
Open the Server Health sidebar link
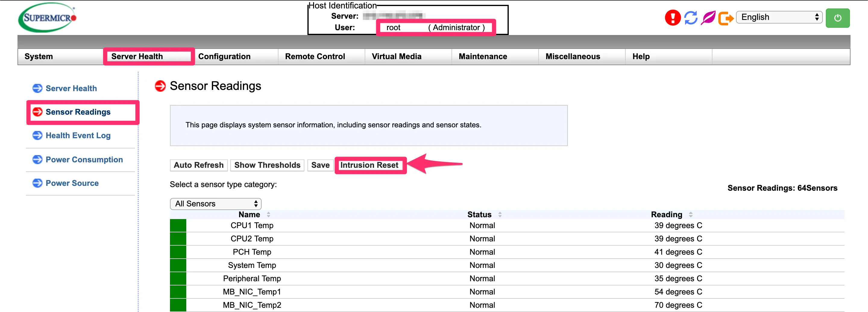[x=71, y=88]
